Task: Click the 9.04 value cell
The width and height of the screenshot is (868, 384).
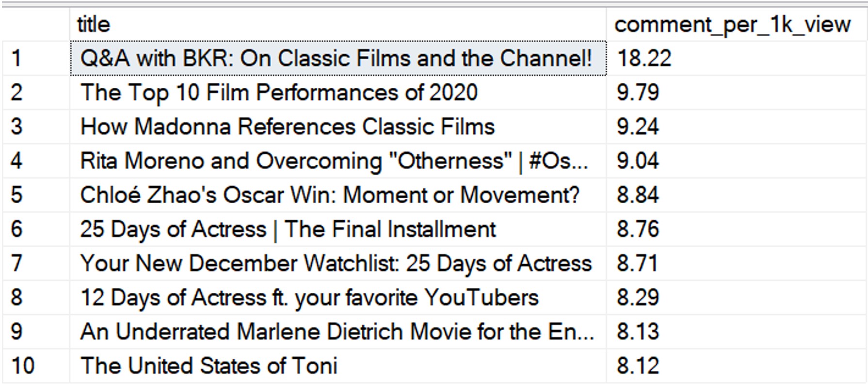Action: (x=736, y=161)
